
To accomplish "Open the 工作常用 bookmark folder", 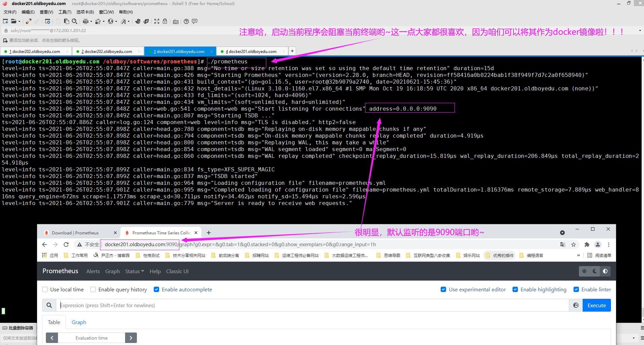I will 76,255.
